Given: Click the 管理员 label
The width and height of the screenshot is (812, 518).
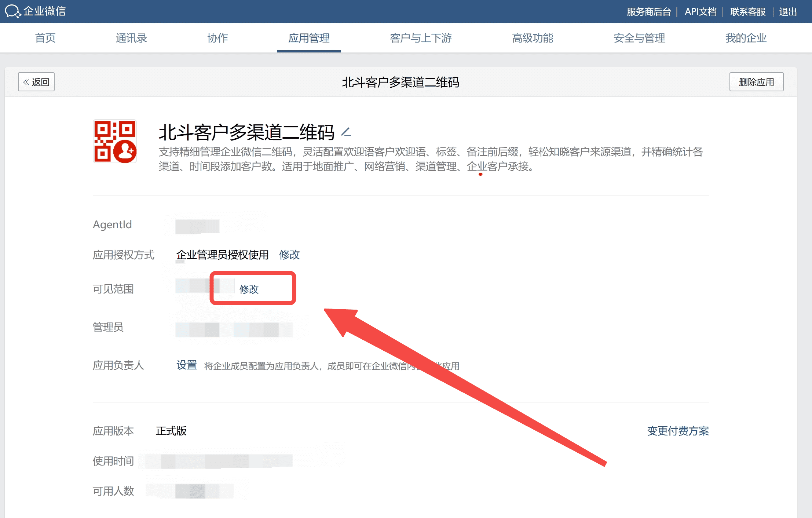Looking at the screenshot, I should click(108, 327).
